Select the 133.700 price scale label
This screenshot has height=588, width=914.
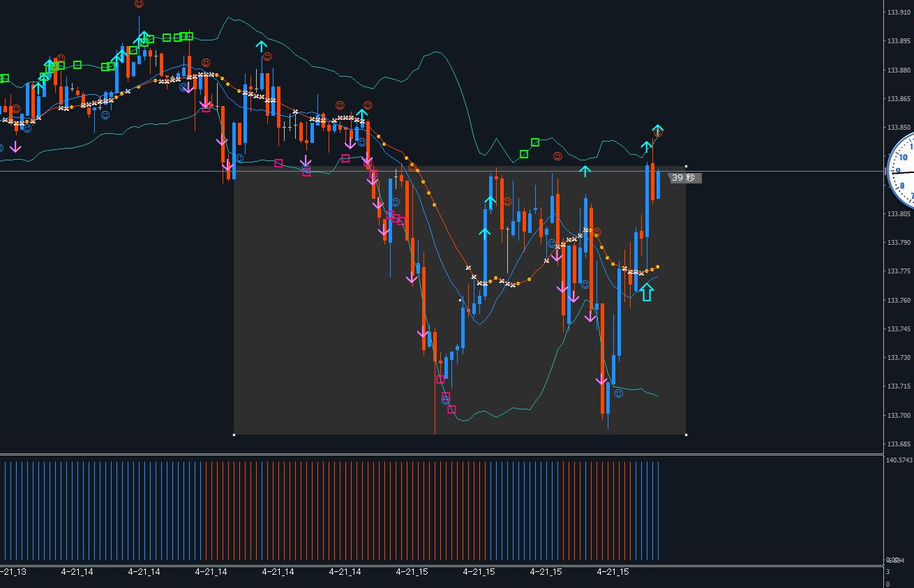(899, 416)
